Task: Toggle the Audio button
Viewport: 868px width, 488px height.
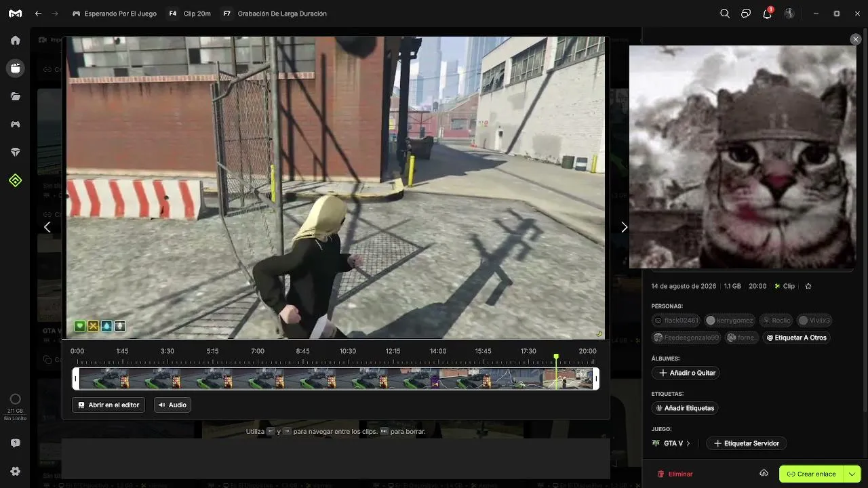Action: [x=172, y=405]
